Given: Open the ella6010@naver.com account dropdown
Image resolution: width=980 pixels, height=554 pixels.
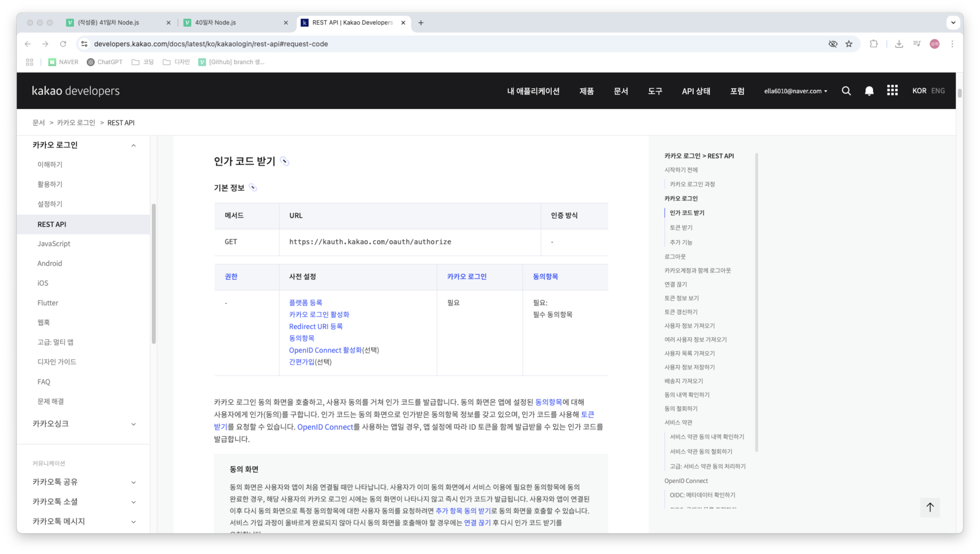Looking at the screenshot, I should 795,91.
